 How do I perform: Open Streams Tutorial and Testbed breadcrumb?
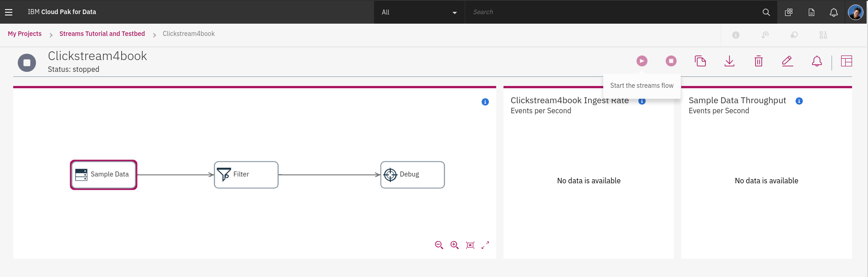[x=102, y=34]
